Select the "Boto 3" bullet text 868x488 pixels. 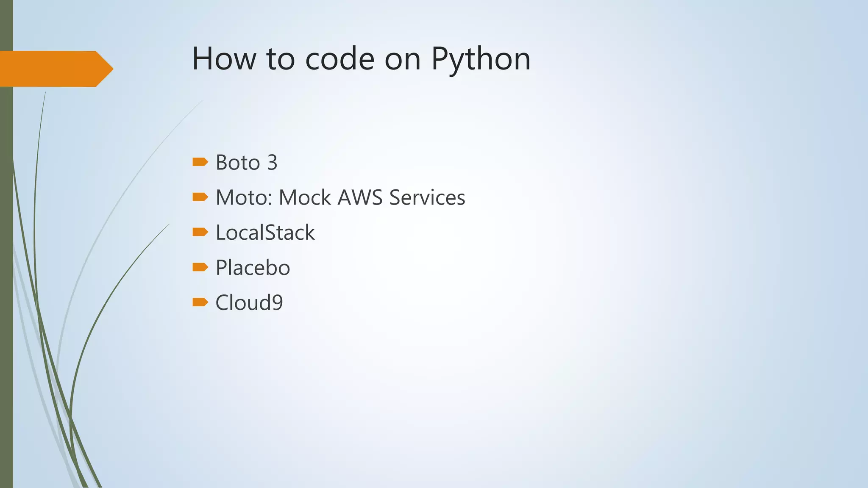click(x=246, y=162)
